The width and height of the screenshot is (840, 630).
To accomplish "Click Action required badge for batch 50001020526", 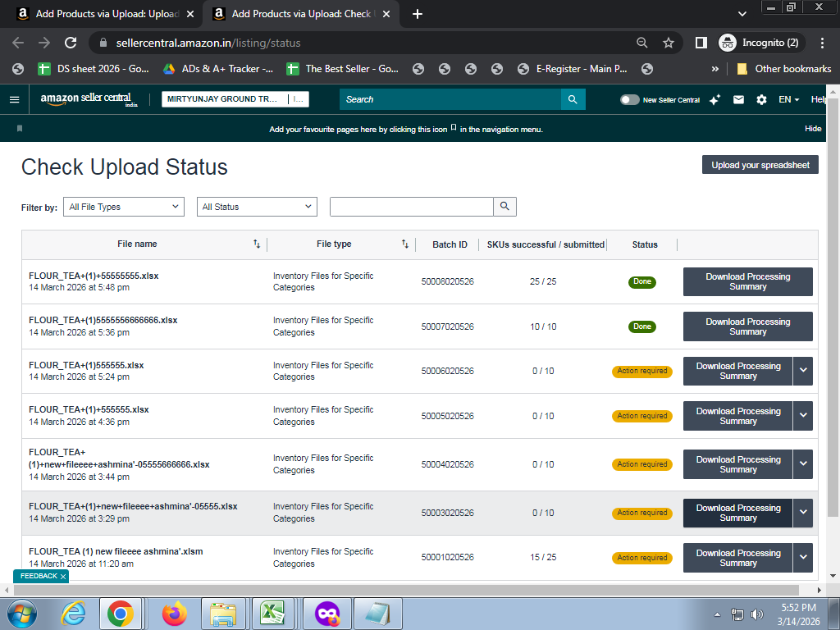I will tap(641, 558).
